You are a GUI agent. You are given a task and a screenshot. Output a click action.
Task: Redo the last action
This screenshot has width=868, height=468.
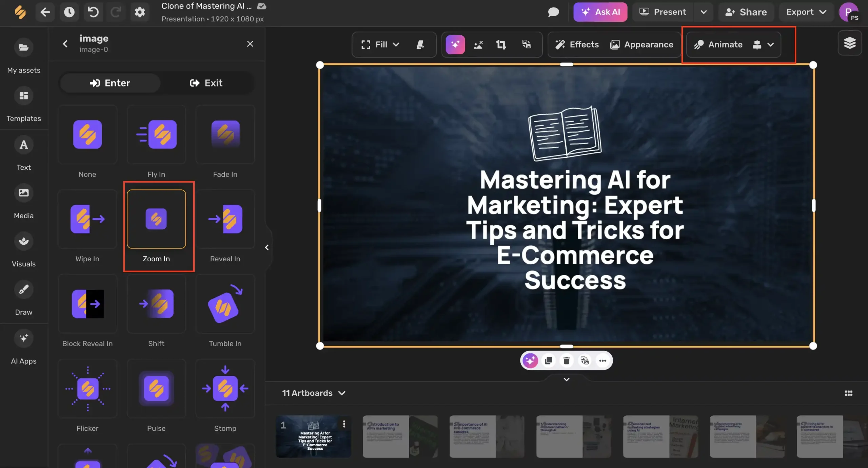[116, 12]
